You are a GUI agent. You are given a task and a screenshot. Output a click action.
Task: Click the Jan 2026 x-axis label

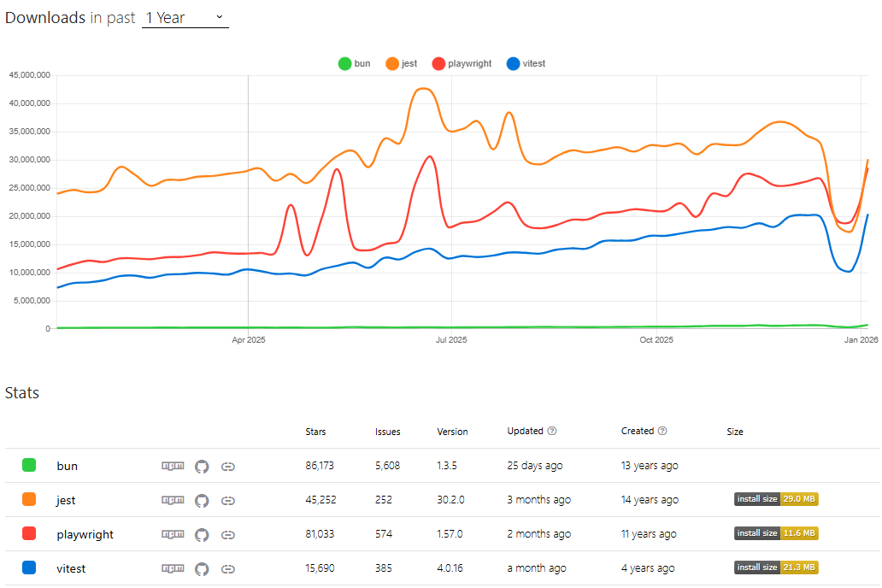861,340
